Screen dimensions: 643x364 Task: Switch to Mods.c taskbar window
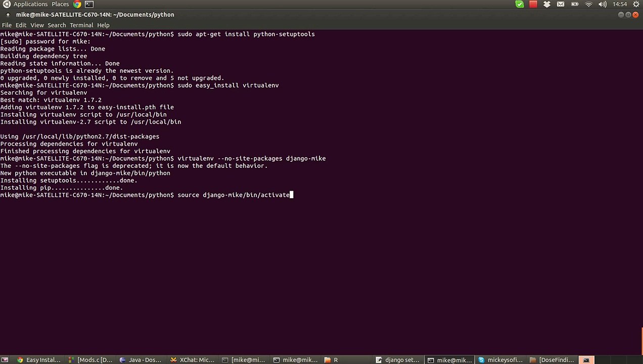coord(90,360)
